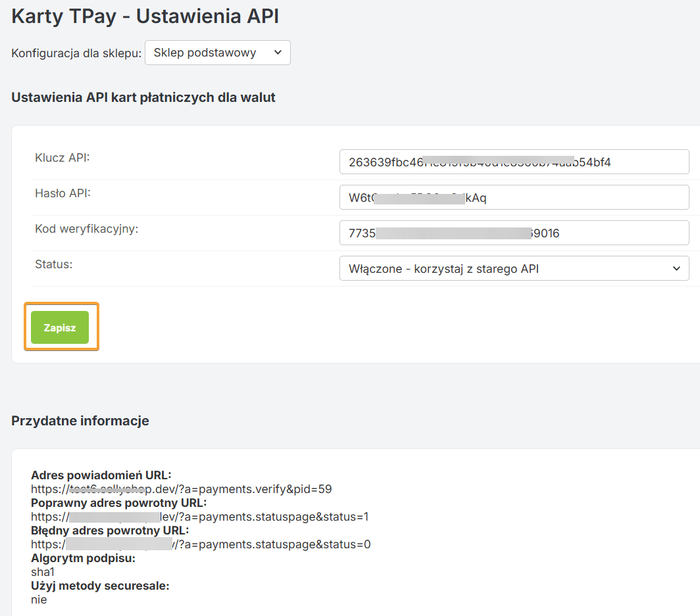The width and height of the screenshot is (700, 616).
Task: Click the 'Karty TPay - Ustawienia API' heading
Action: 145,16
